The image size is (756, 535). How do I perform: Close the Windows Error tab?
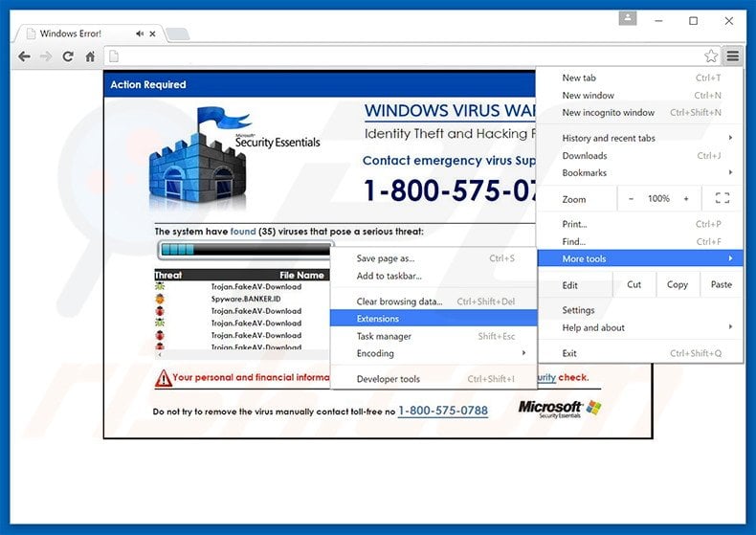coord(152,33)
